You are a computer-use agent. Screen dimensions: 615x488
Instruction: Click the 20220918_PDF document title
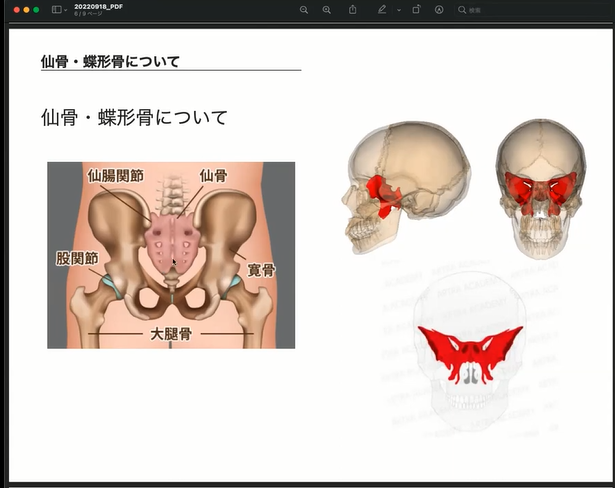coord(97,5)
